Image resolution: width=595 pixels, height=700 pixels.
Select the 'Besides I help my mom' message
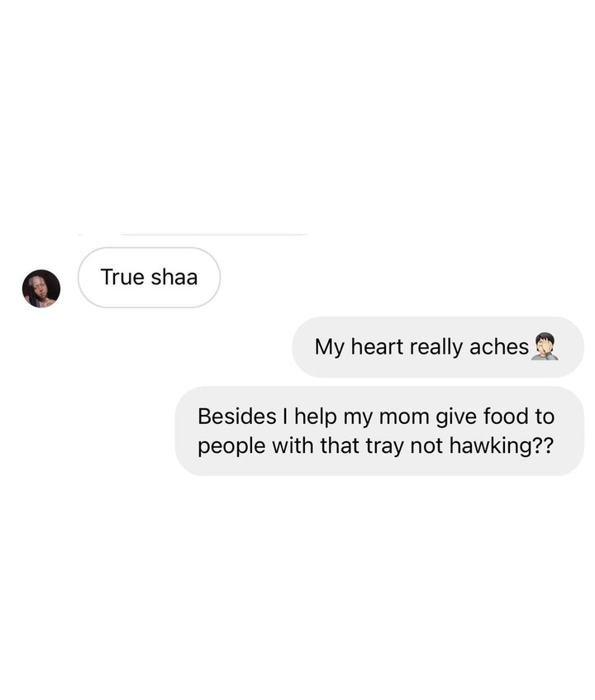point(379,431)
